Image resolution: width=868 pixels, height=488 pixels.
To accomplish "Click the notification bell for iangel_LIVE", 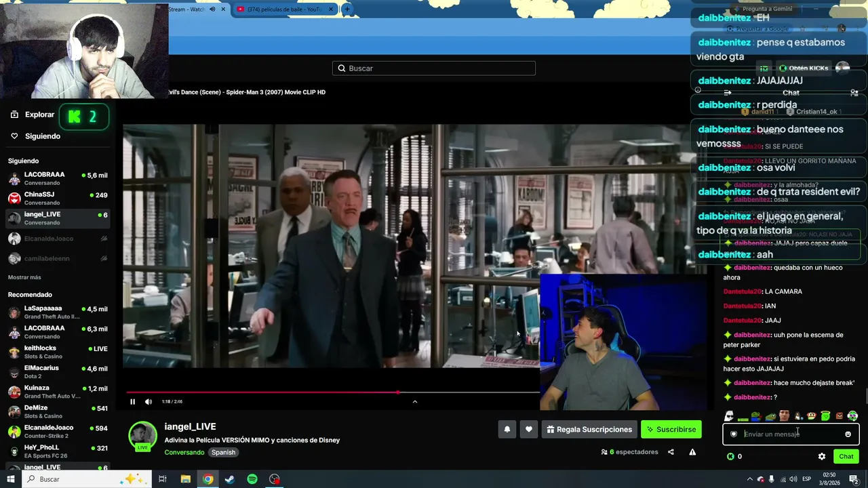I will [507, 429].
